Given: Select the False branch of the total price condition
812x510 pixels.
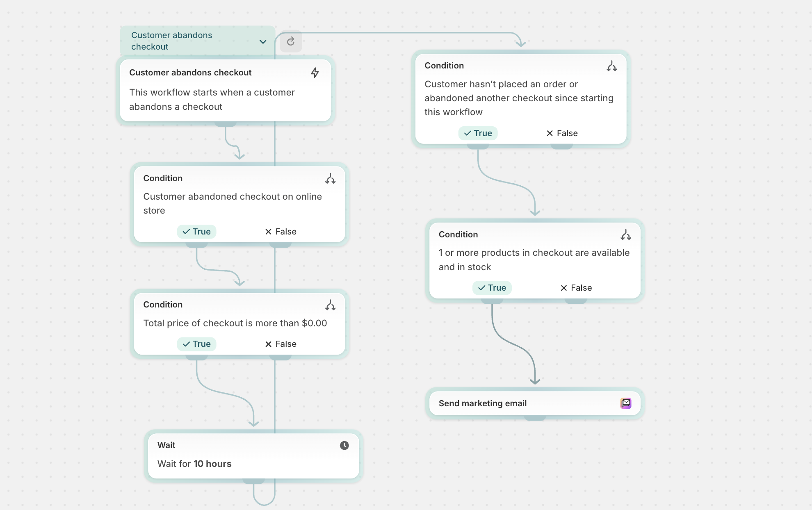Looking at the screenshot, I should pos(280,344).
